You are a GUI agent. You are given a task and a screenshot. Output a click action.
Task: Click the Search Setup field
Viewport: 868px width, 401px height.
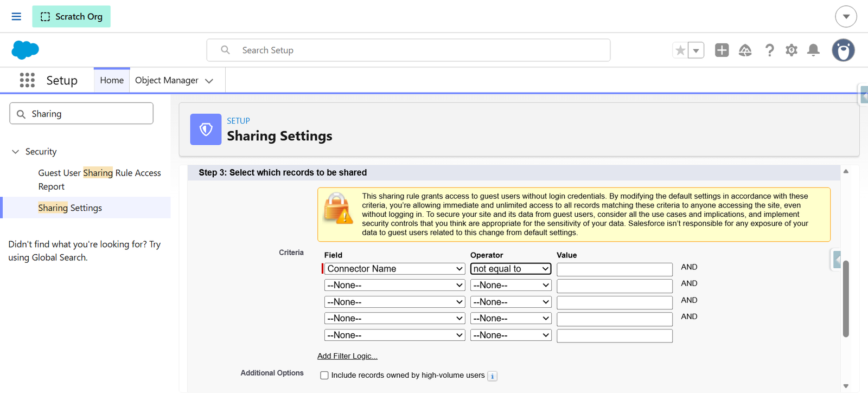pyautogui.click(x=408, y=50)
